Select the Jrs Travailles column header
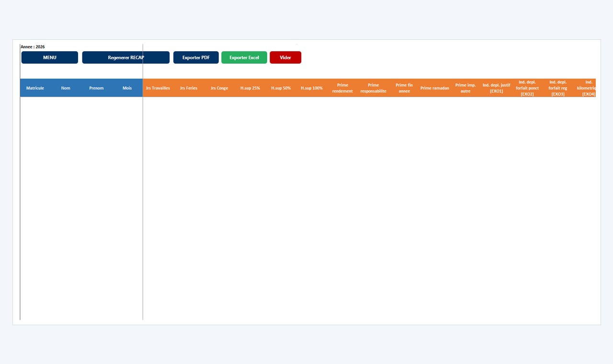 coord(158,88)
